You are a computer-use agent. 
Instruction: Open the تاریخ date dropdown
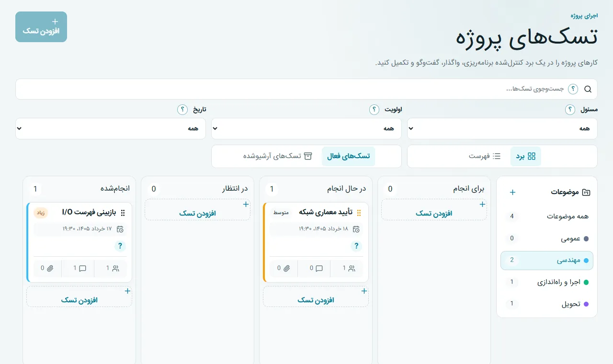111,129
